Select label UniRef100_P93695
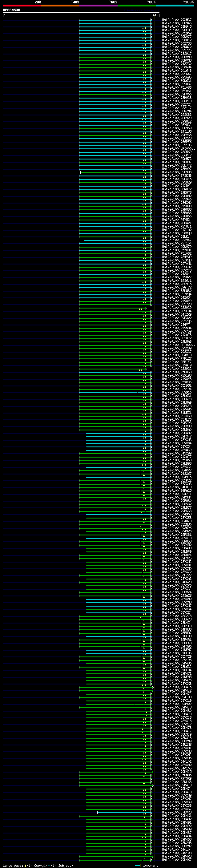 tap(176, 78)
